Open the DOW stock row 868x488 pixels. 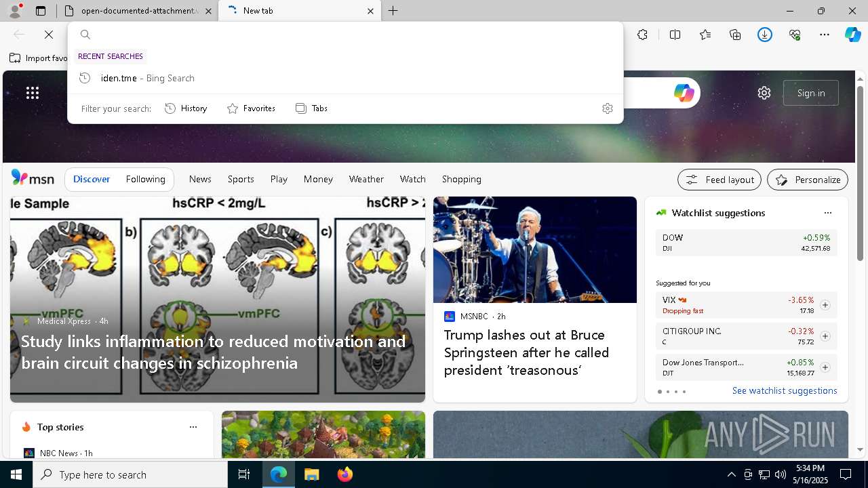(746, 243)
